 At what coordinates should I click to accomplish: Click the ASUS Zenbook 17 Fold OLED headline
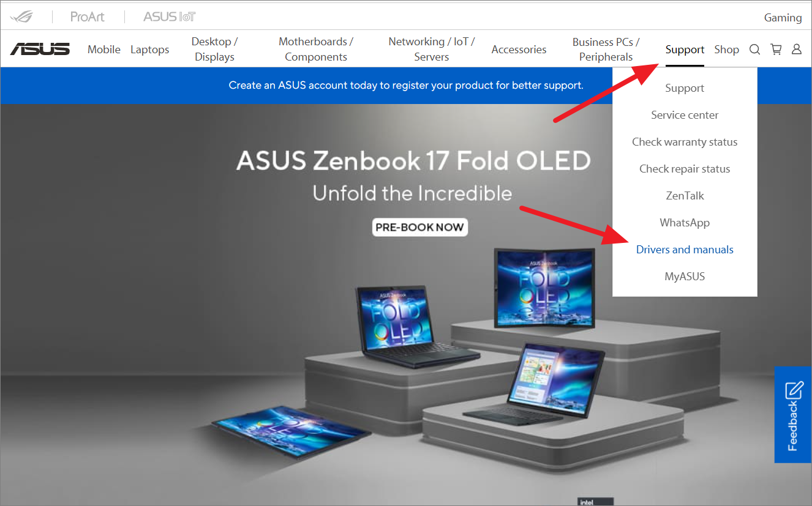pyautogui.click(x=414, y=160)
